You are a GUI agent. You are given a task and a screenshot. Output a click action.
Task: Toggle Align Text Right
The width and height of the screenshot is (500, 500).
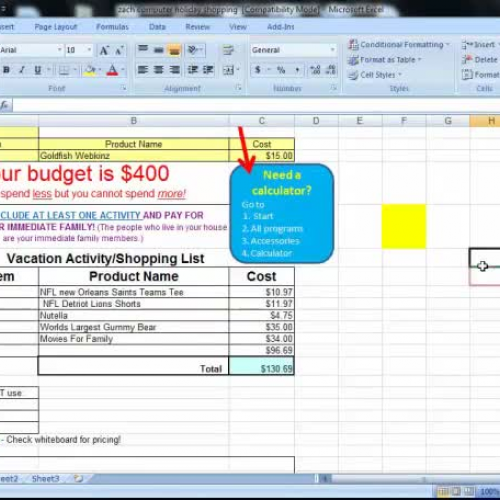pos(174,70)
